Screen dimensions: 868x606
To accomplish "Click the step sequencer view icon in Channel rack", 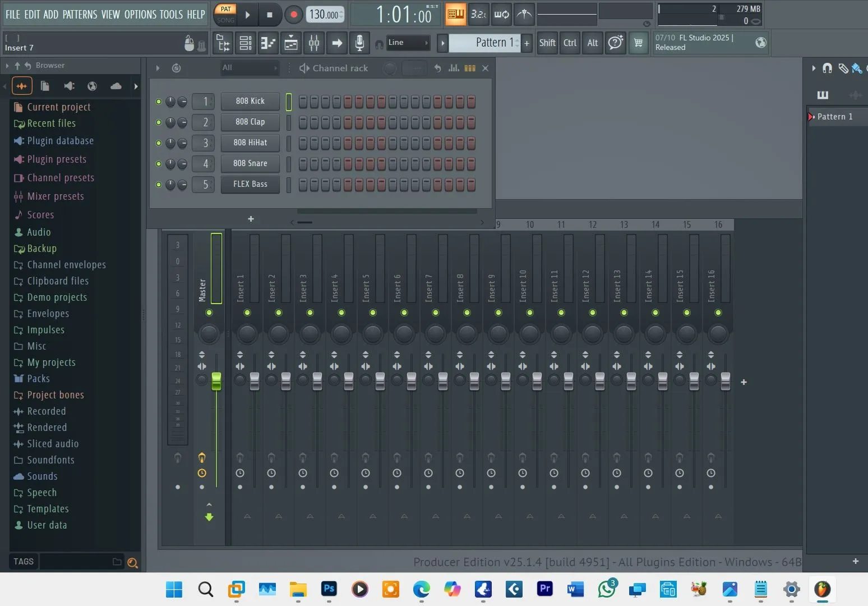I will click(470, 68).
